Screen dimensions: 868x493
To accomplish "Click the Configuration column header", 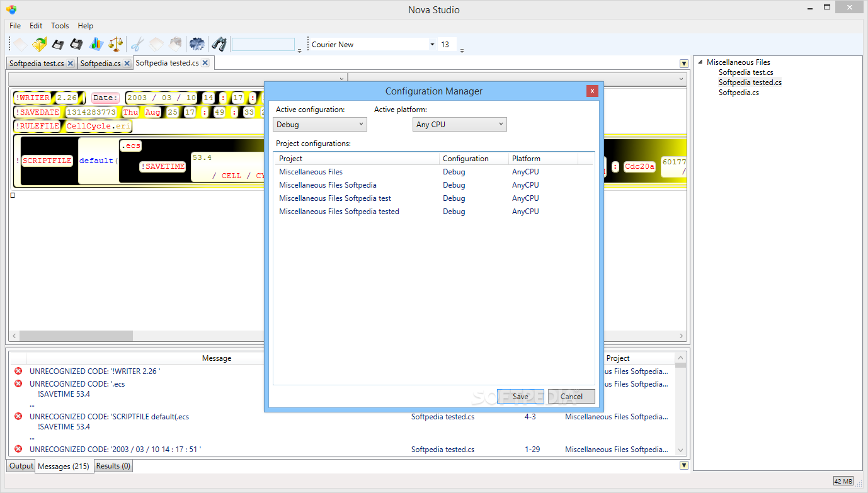I will pos(474,159).
